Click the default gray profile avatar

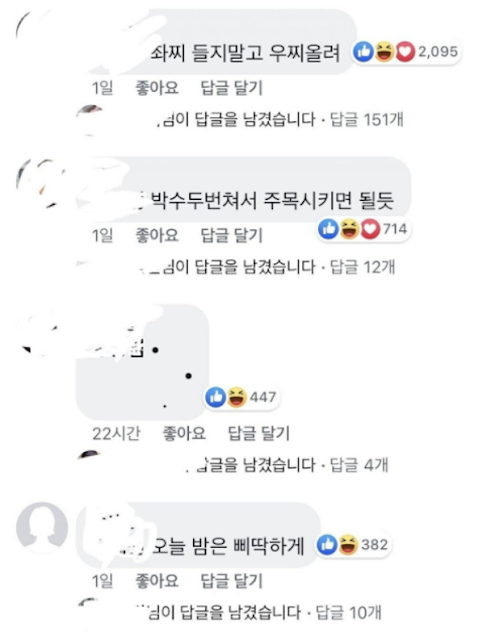(42, 527)
